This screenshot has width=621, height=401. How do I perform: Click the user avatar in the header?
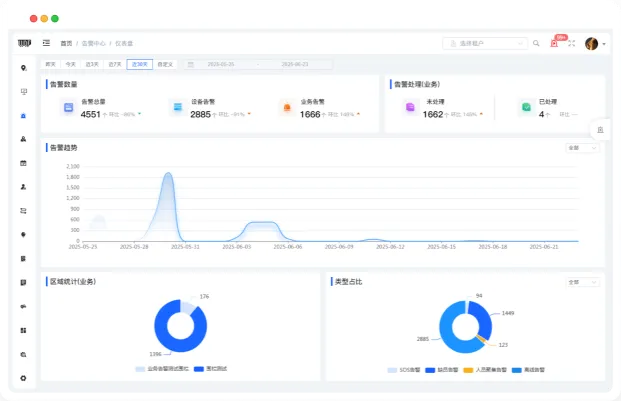(591, 43)
